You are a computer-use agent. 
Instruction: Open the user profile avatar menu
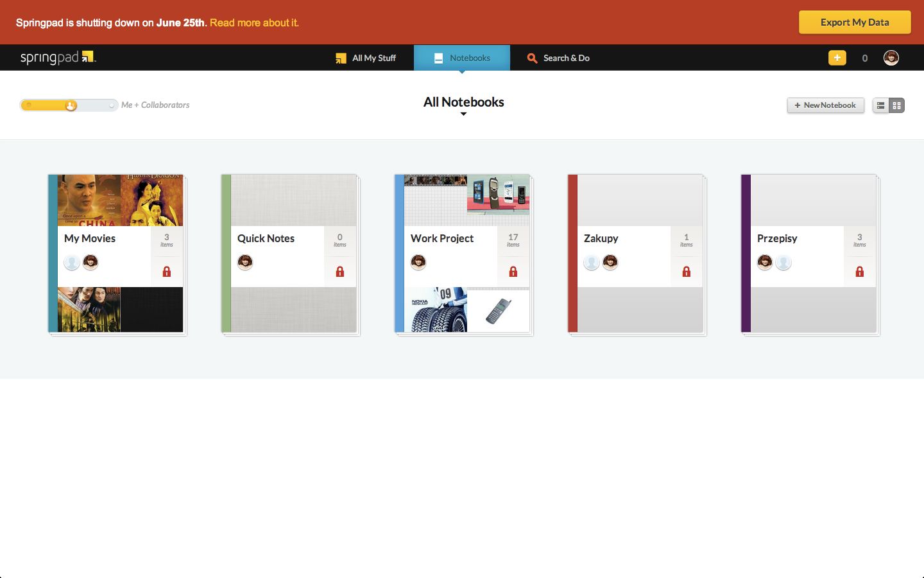(891, 58)
